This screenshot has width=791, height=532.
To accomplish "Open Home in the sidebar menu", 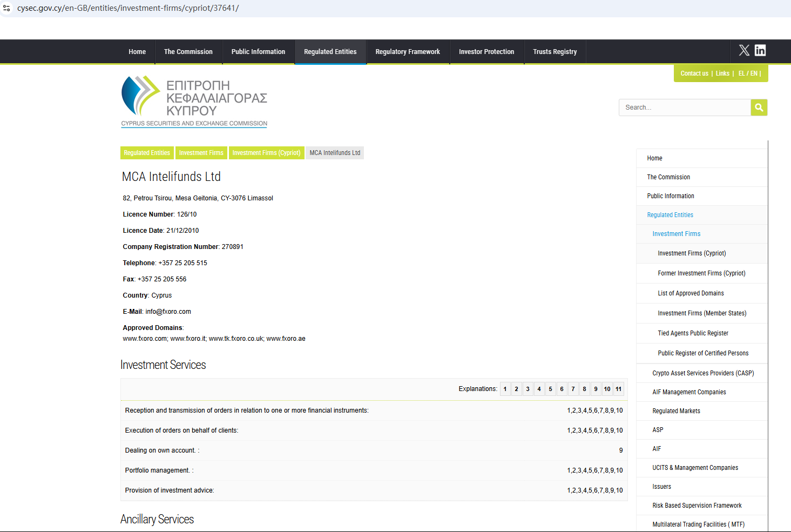I will [702, 158].
